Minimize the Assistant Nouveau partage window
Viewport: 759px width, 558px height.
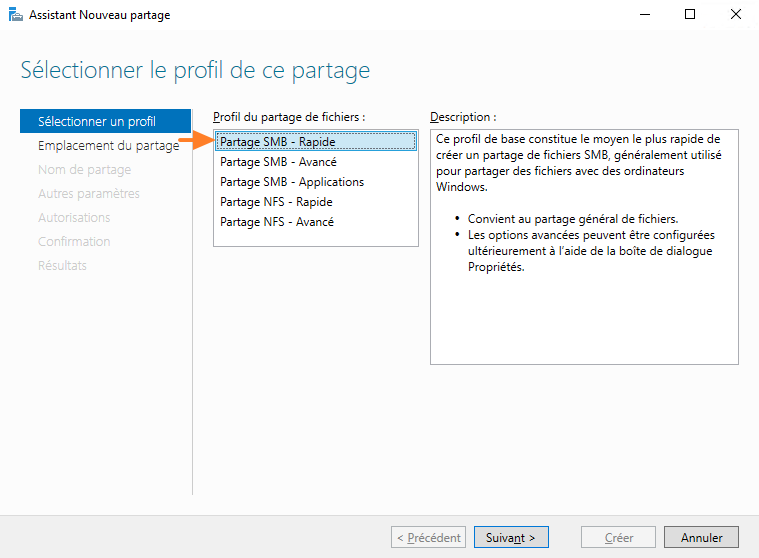coord(645,15)
